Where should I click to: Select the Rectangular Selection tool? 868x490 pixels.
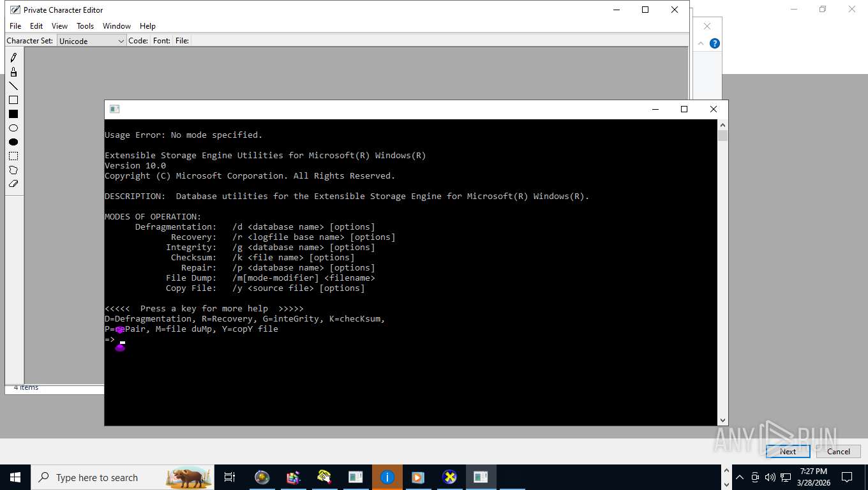(x=13, y=156)
